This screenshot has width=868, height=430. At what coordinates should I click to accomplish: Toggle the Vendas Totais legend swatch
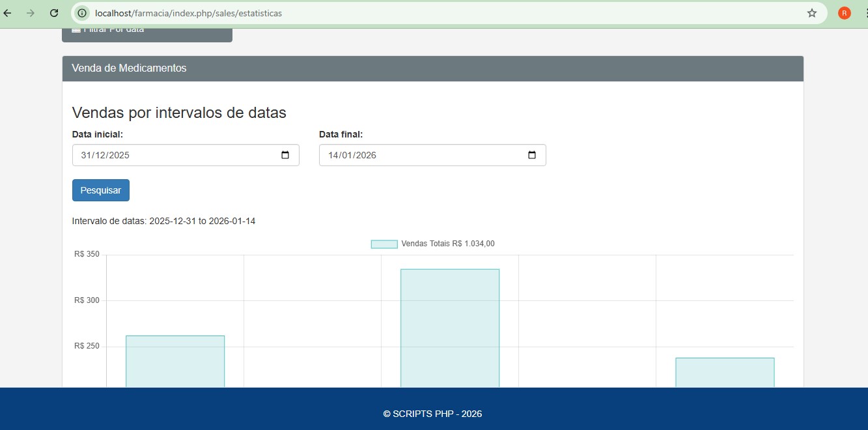384,244
